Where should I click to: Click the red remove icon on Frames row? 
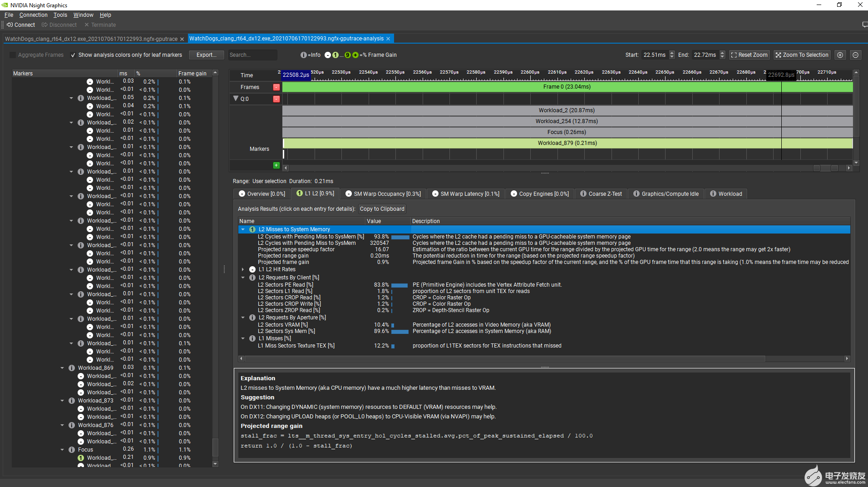[x=276, y=87]
